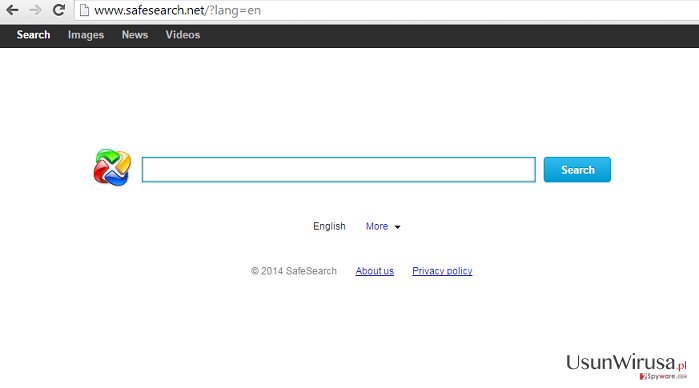
Task: Switch to the Videos tab
Action: [x=183, y=35]
